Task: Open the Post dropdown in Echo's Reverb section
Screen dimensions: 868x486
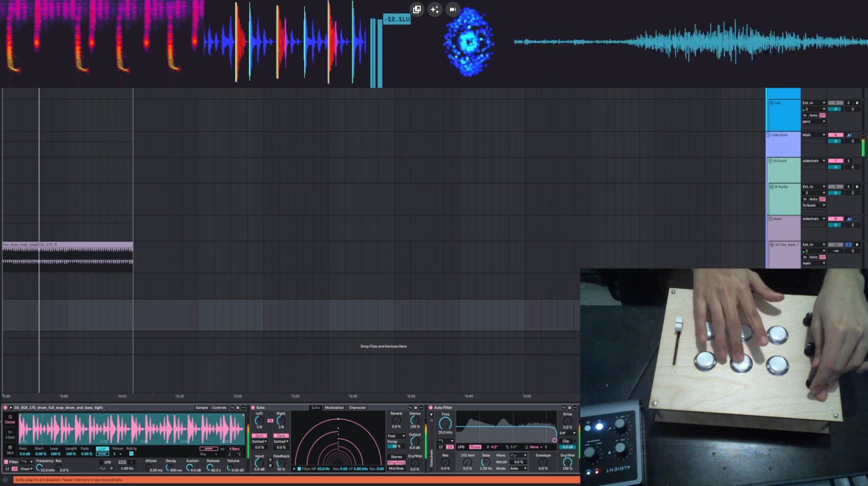Action: point(396,436)
